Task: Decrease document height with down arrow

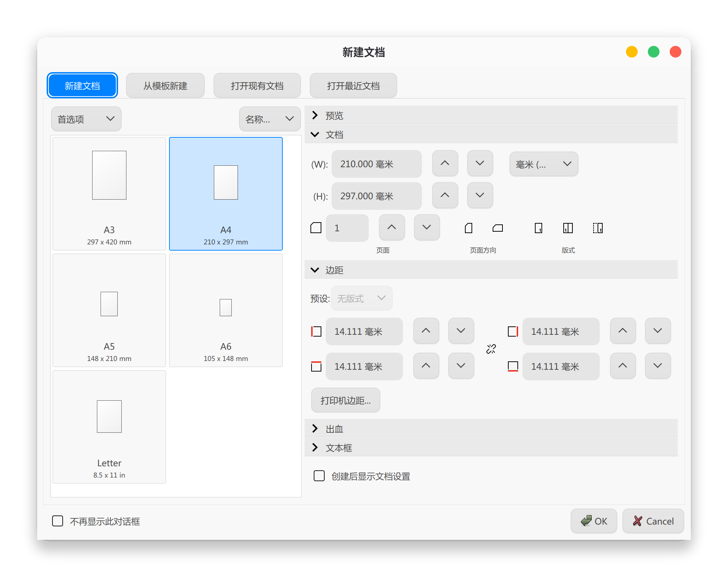Action: click(x=480, y=196)
